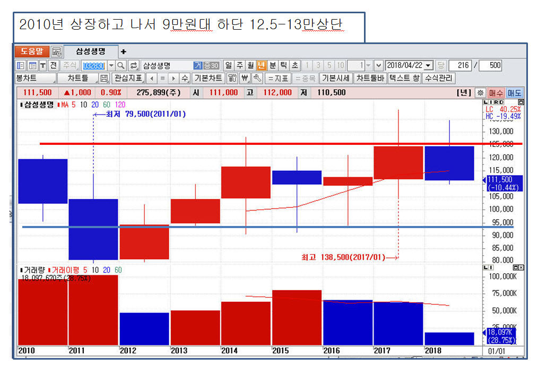Viewport: 538px width, 392px height.
Task: Click the swap/rotate stock icon
Action: click(x=134, y=65)
